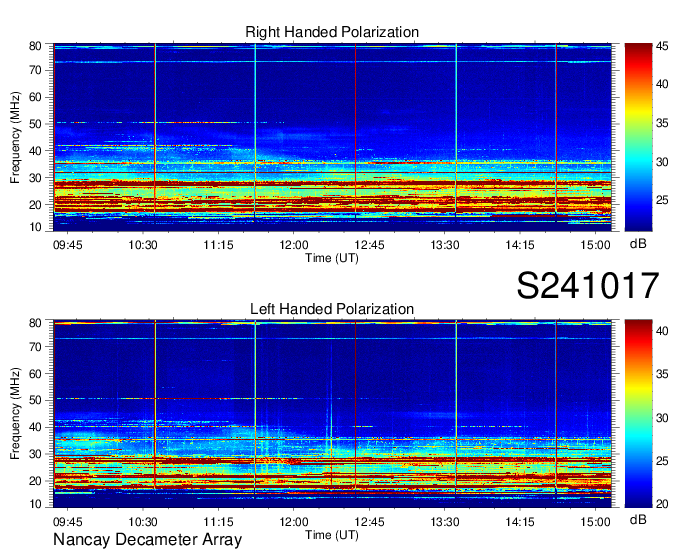The height and width of the screenshot is (552, 680).
Task: Click the 70 tick on lower frequency axis
Action: point(35,346)
